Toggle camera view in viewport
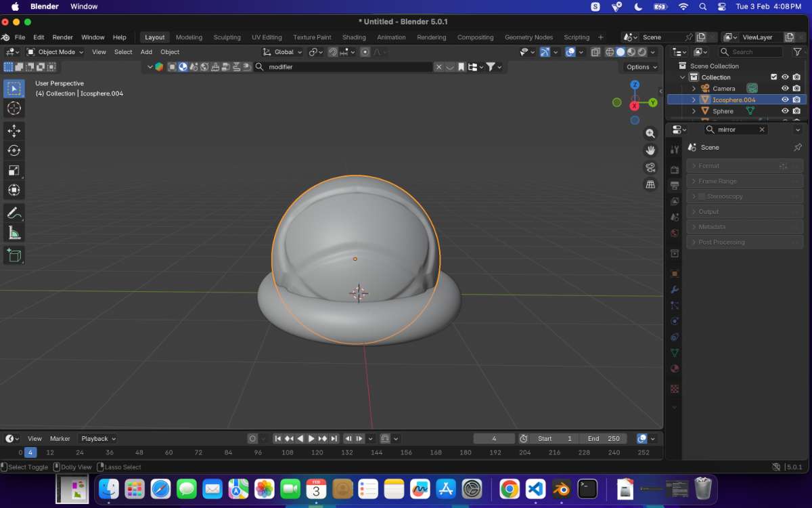Viewport: 812px width, 508px height. click(x=650, y=167)
